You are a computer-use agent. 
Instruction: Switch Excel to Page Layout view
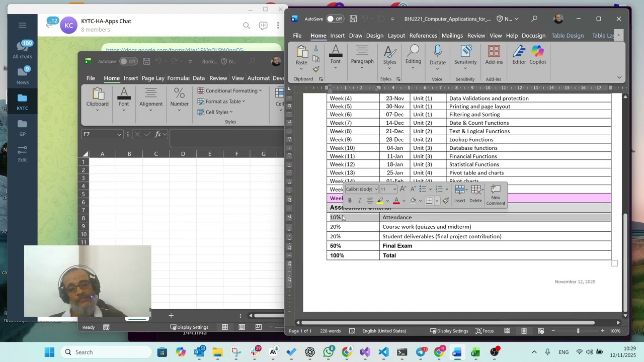click(242, 327)
